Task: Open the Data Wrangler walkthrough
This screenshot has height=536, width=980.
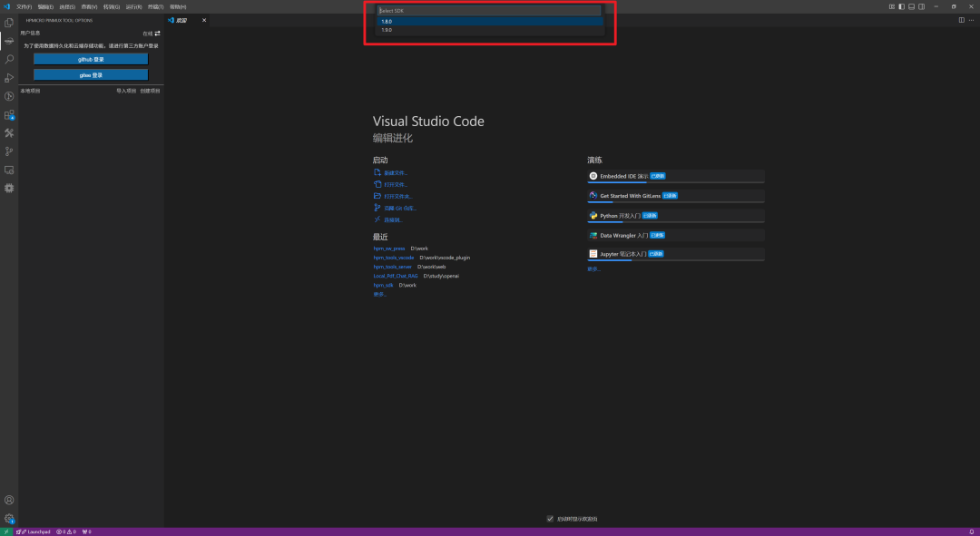Action: pyautogui.click(x=676, y=236)
